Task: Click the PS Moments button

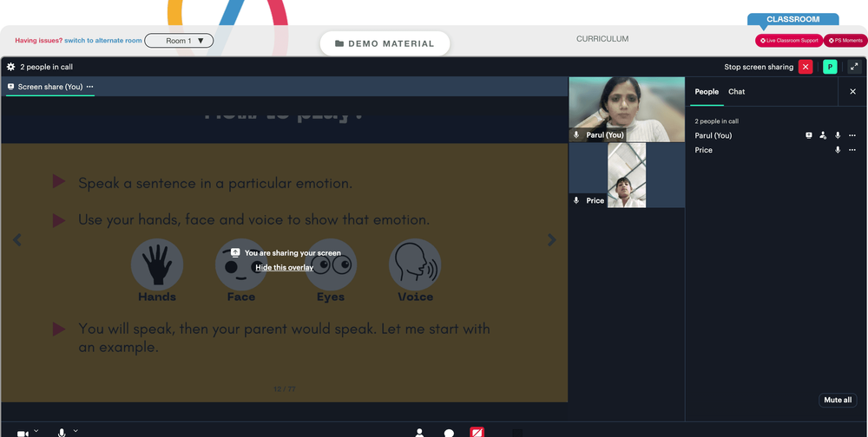Action: 845,41
